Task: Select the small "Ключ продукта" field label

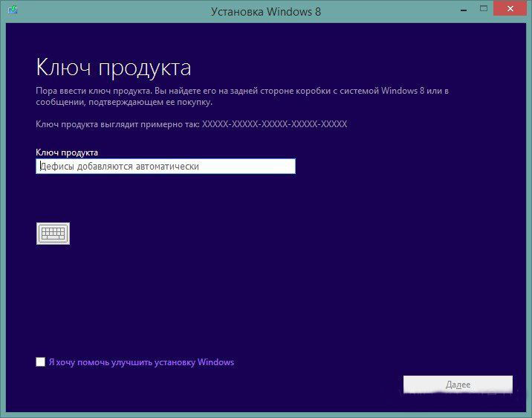Action: pyautogui.click(x=67, y=152)
